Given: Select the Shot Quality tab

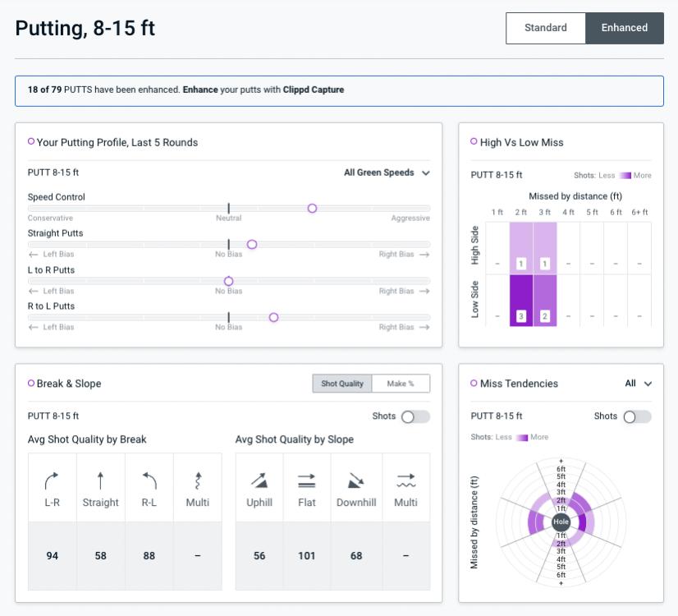Looking at the screenshot, I should pyautogui.click(x=342, y=384).
